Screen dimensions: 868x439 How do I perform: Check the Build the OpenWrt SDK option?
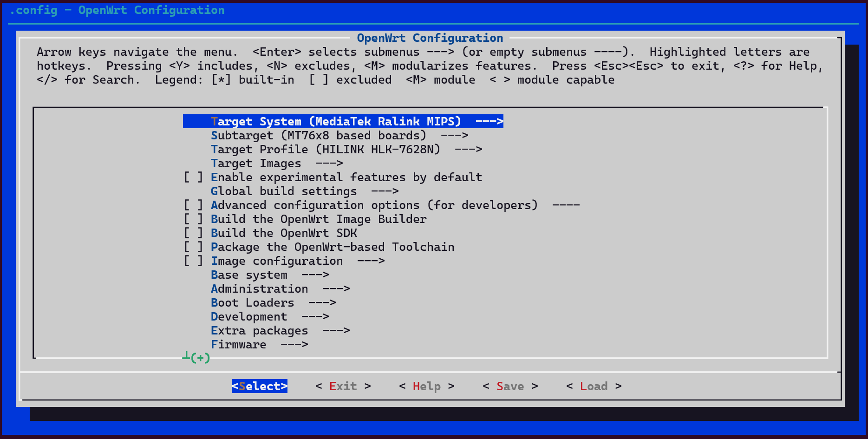coord(193,233)
